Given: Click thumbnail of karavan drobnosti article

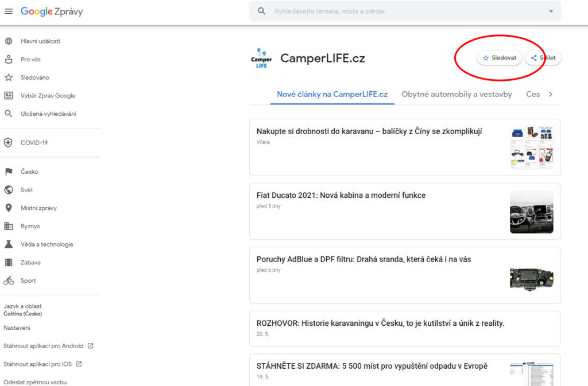Looking at the screenshot, I should click(x=531, y=147).
